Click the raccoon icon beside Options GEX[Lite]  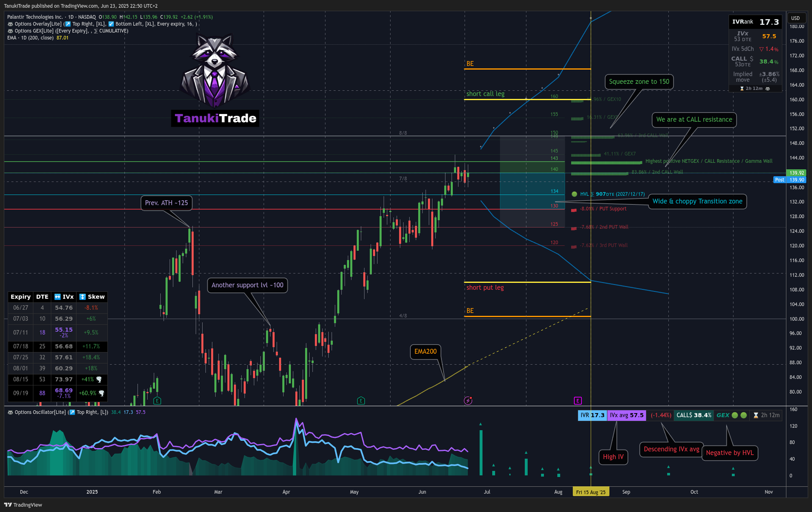pos(10,31)
